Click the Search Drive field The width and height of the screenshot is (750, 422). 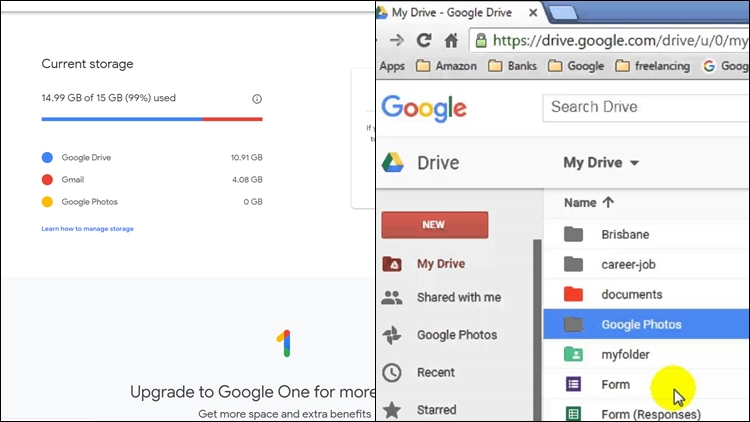[x=646, y=108]
